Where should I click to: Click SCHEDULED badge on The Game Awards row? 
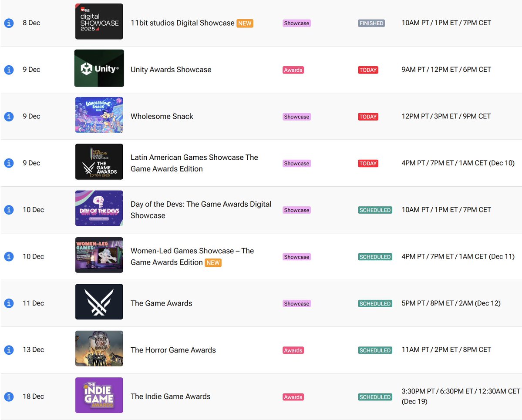click(375, 303)
